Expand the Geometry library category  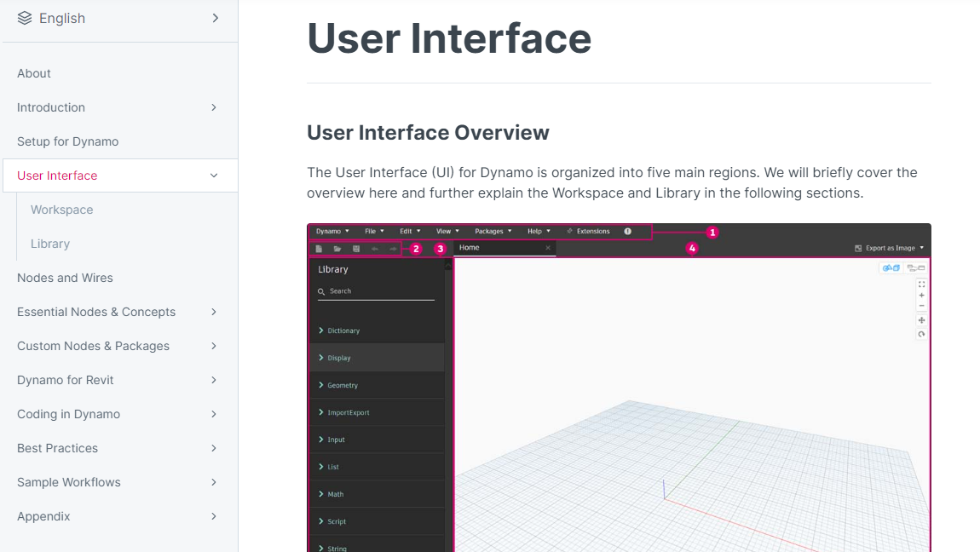click(x=343, y=385)
